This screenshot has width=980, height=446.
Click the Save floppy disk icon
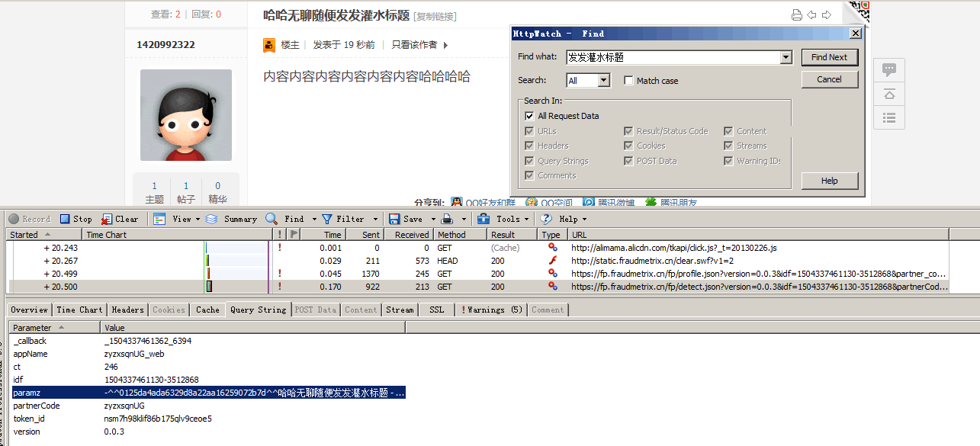pyautogui.click(x=394, y=219)
